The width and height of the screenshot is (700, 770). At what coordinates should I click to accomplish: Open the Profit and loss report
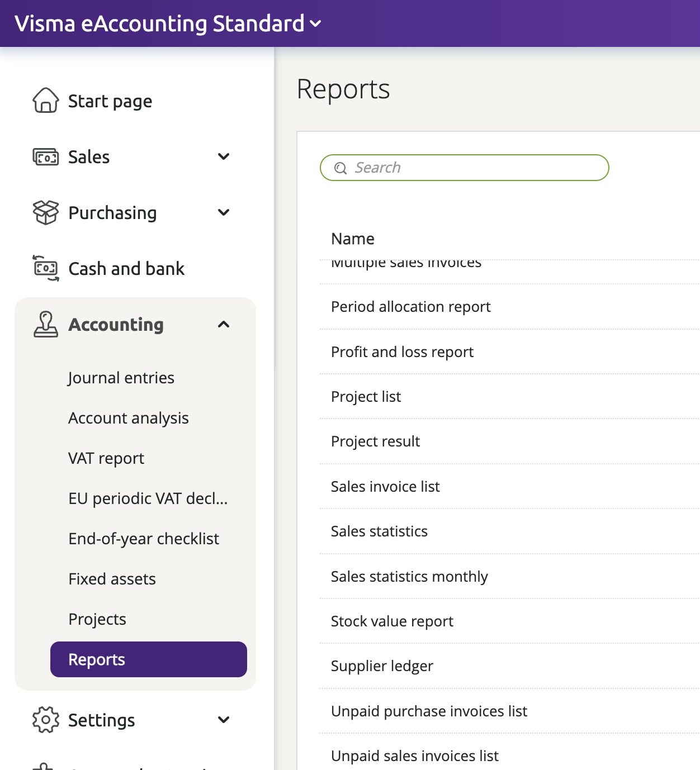402,352
